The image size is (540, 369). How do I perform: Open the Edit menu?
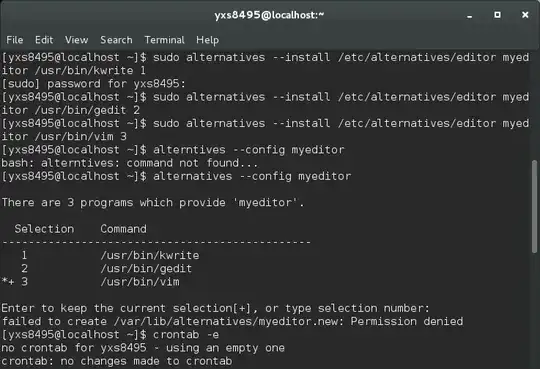(x=44, y=40)
